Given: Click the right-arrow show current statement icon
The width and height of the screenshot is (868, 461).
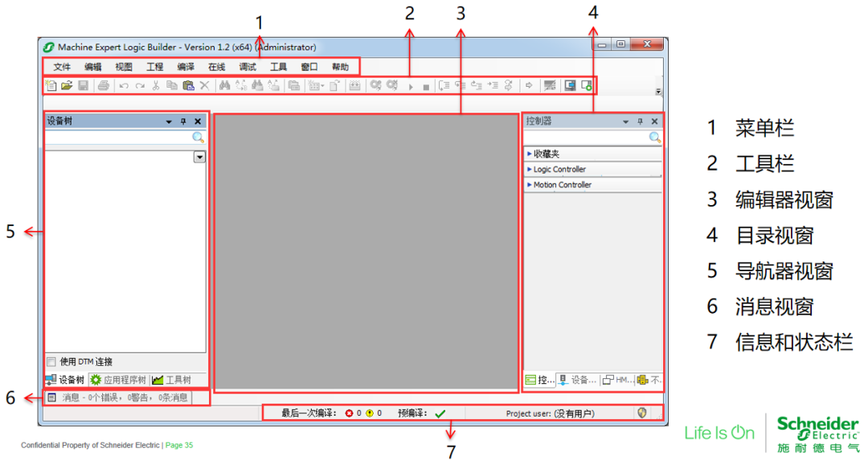Looking at the screenshot, I should [529, 85].
